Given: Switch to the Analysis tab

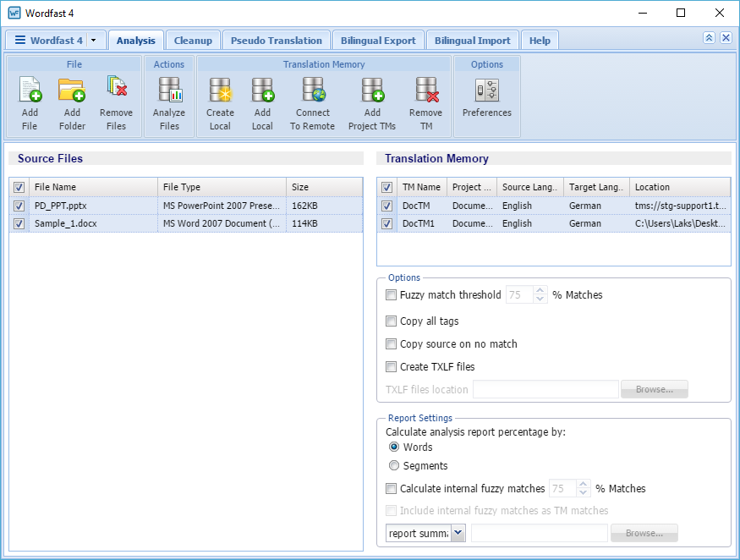Looking at the screenshot, I should 136,40.
